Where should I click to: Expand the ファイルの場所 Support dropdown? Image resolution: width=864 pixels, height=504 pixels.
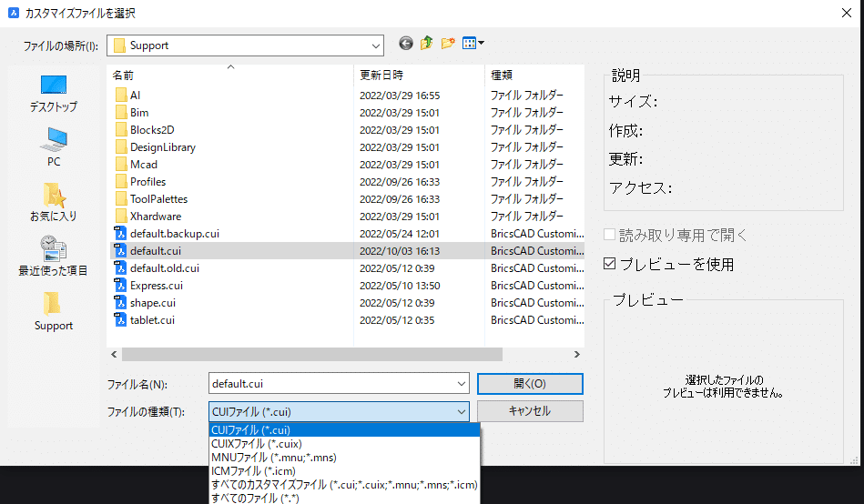376,45
